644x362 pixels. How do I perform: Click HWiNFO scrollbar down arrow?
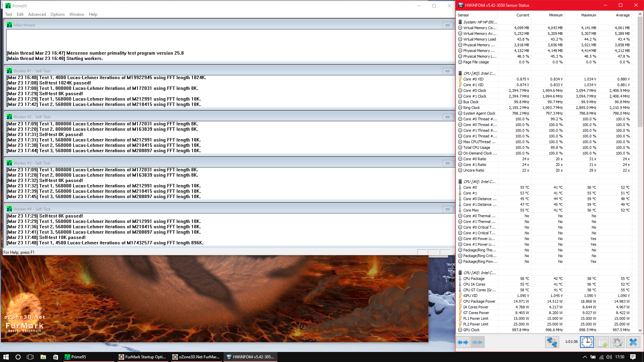640,330
